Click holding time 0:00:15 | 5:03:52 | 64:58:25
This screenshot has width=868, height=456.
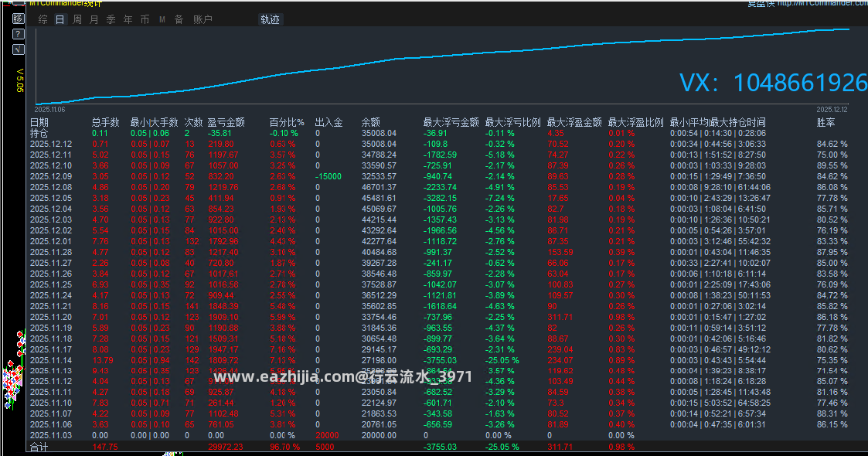720,403
